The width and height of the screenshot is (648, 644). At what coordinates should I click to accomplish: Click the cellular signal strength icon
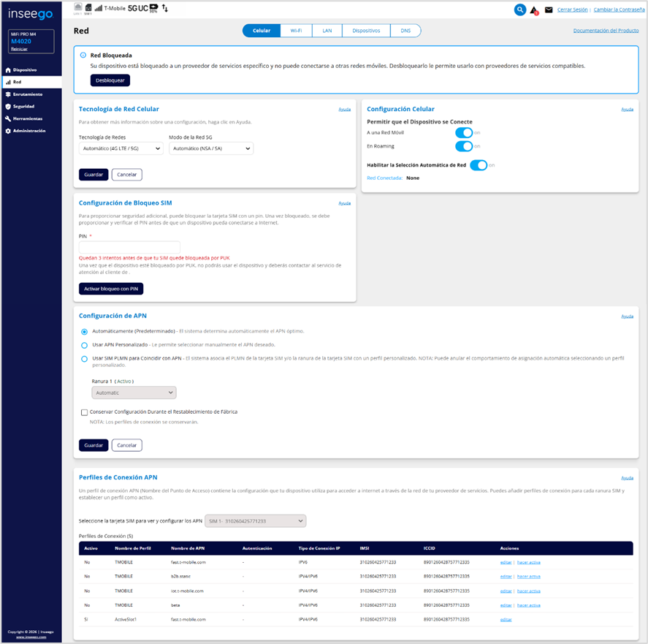[98, 9]
